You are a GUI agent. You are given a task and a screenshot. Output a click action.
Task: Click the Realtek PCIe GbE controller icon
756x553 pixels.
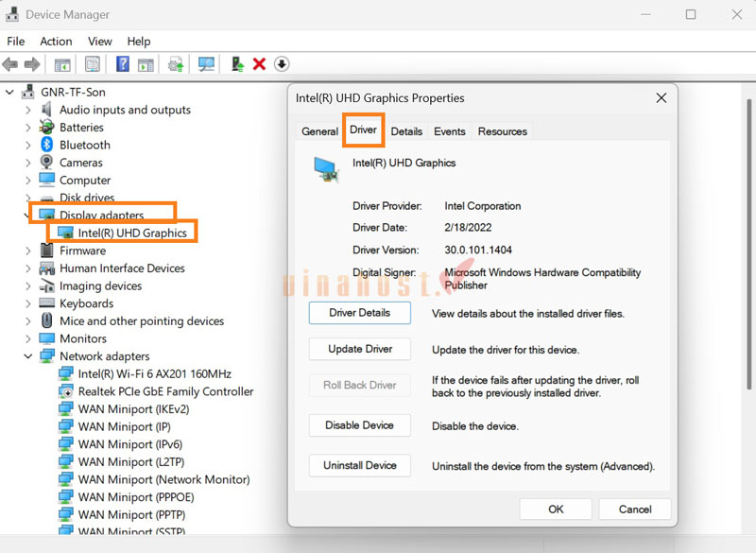[x=65, y=391]
